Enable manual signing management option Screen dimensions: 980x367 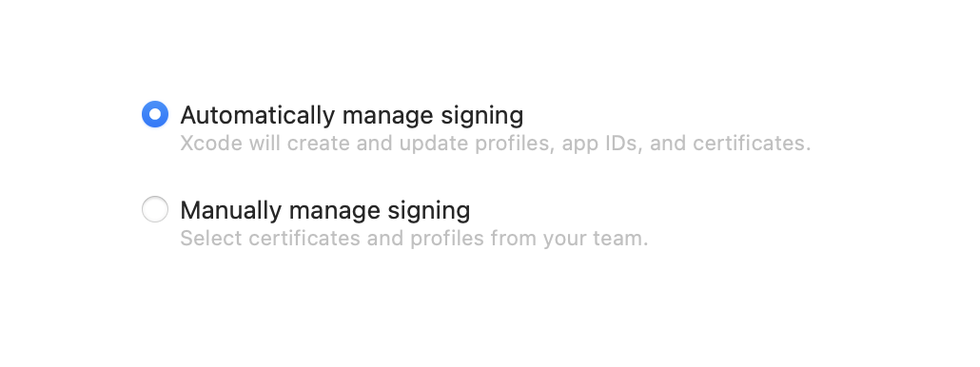(155, 210)
